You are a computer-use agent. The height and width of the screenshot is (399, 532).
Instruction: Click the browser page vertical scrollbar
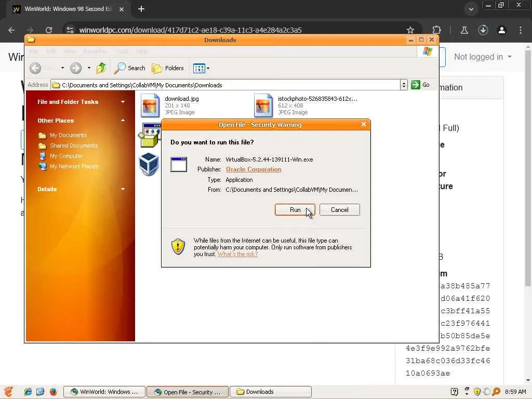[528, 168]
